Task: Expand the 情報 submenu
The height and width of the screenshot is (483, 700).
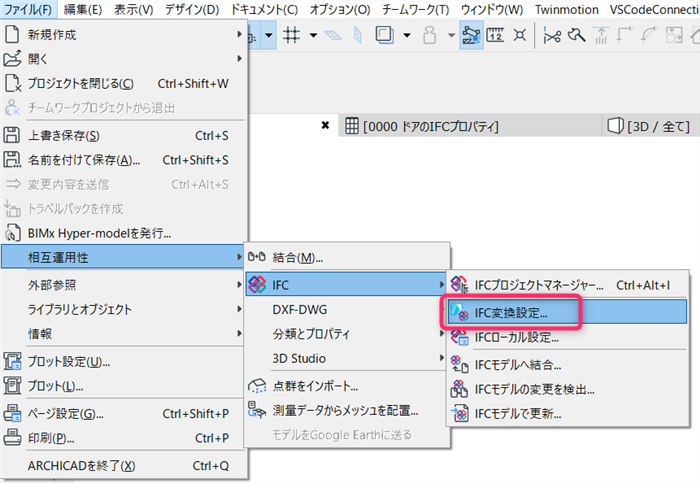Action: tap(124, 334)
